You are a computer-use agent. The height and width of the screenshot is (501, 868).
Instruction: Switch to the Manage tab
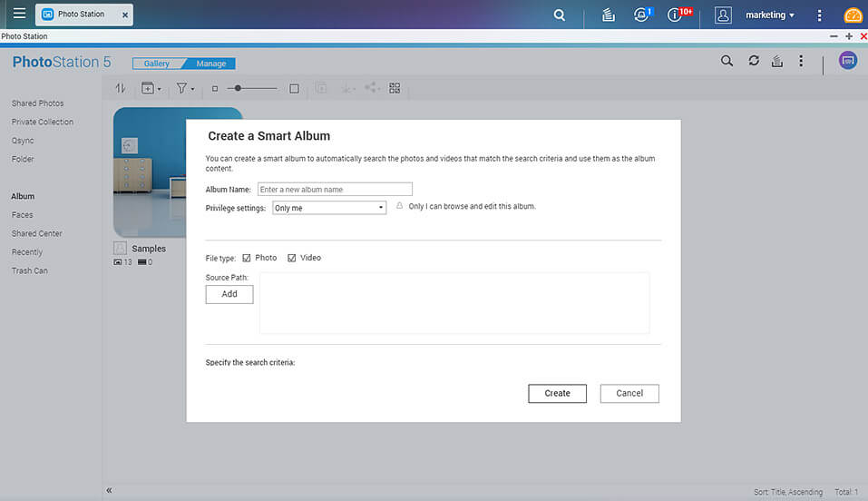pyautogui.click(x=211, y=64)
